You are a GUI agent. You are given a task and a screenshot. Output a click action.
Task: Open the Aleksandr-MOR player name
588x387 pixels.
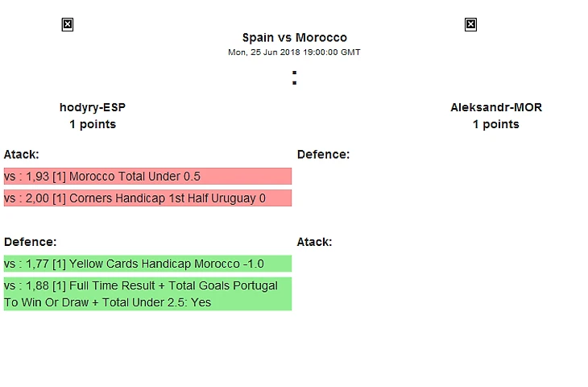point(495,107)
